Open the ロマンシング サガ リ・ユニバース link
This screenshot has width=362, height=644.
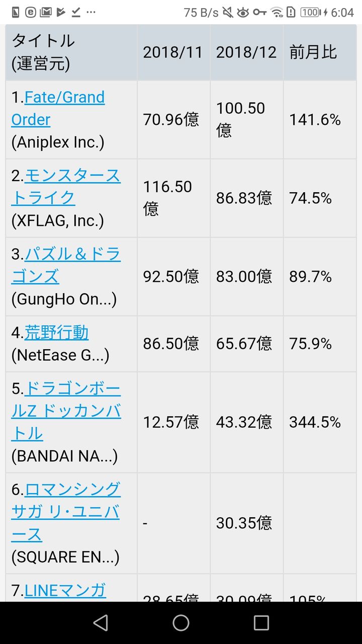[x=66, y=512]
